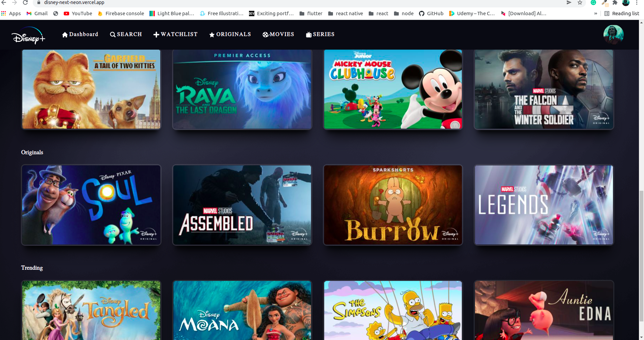This screenshot has height=340, width=644.
Task: Expand the flutter bookmarks folder
Action: tap(311, 14)
